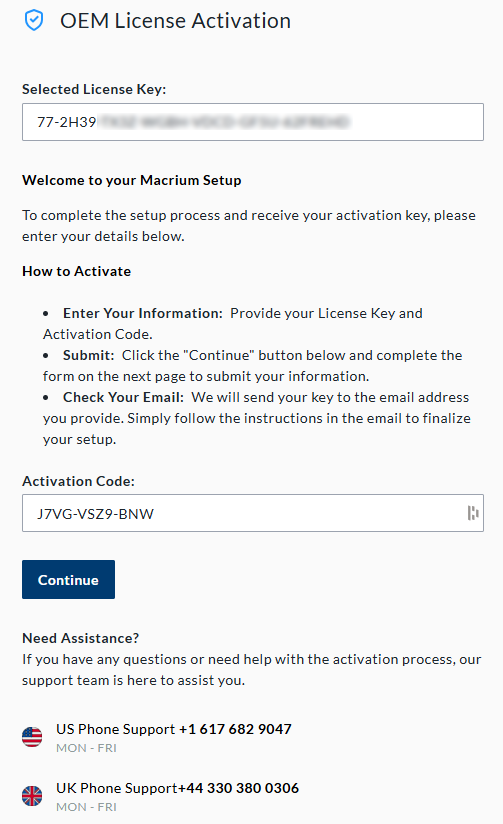Click the 'US Phone Support' label

(x=116, y=729)
